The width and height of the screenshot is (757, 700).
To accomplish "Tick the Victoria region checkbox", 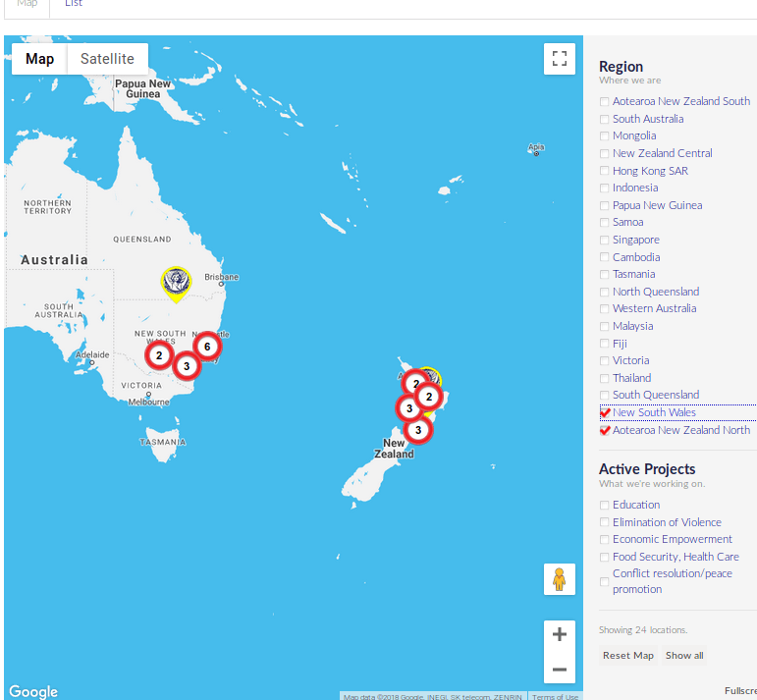I will 604,360.
